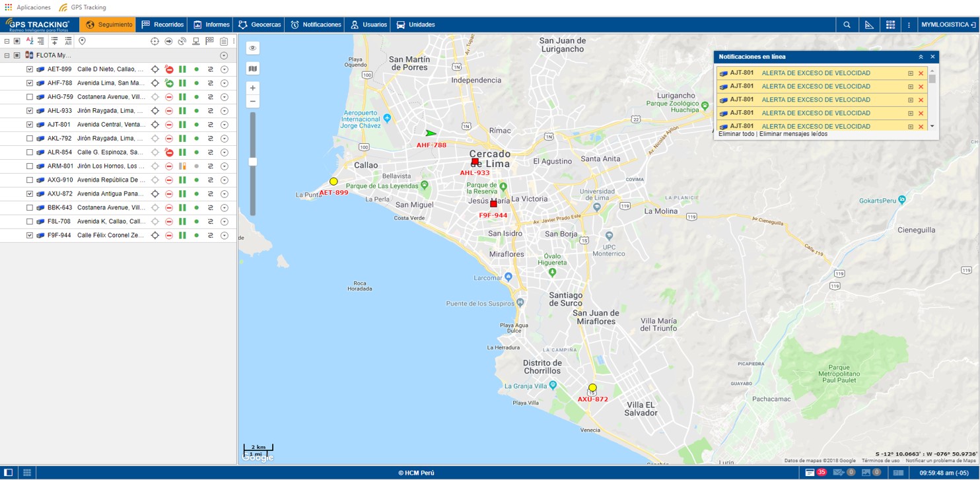
Task: Open options dropdown for unit F9F-944
Action: point(225,236)
